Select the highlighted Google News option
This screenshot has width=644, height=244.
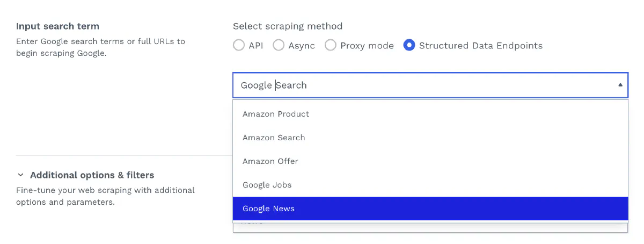[269, 209]
